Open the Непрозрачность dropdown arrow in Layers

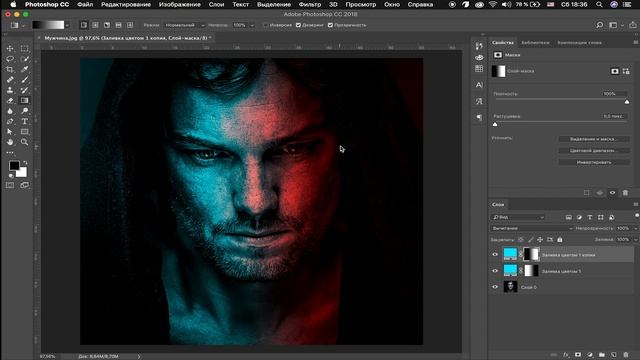pyautogui.click(x=635, y=228)
